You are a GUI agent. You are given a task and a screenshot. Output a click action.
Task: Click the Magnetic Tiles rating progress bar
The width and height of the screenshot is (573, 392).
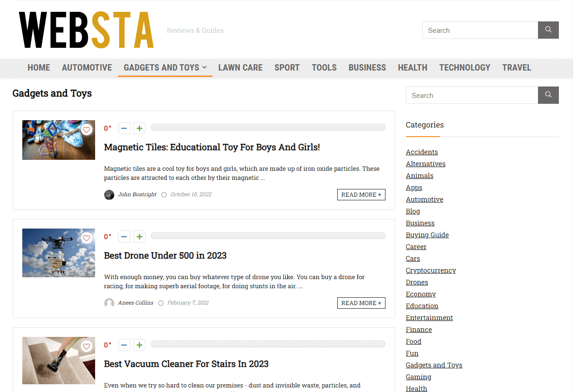268,127
